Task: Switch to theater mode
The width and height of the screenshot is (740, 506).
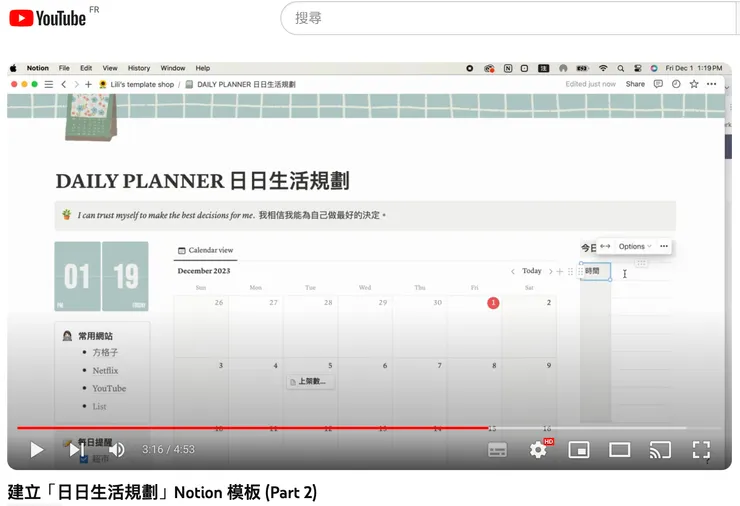Action: 620,450
